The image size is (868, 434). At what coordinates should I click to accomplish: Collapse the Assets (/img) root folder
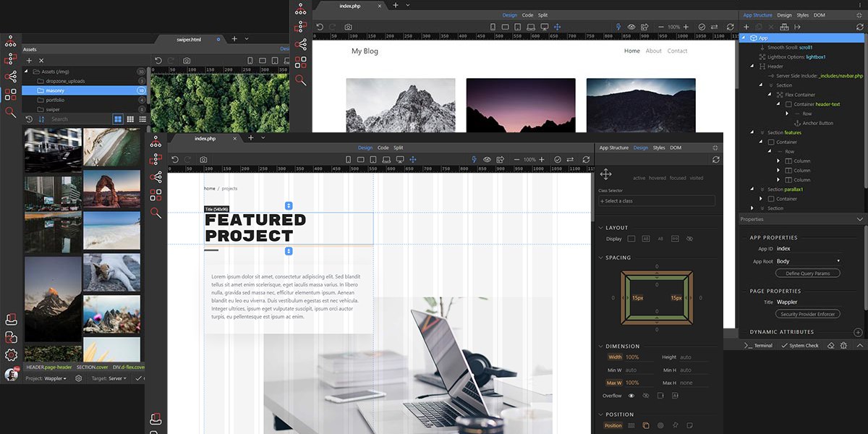tap(27, 72)
